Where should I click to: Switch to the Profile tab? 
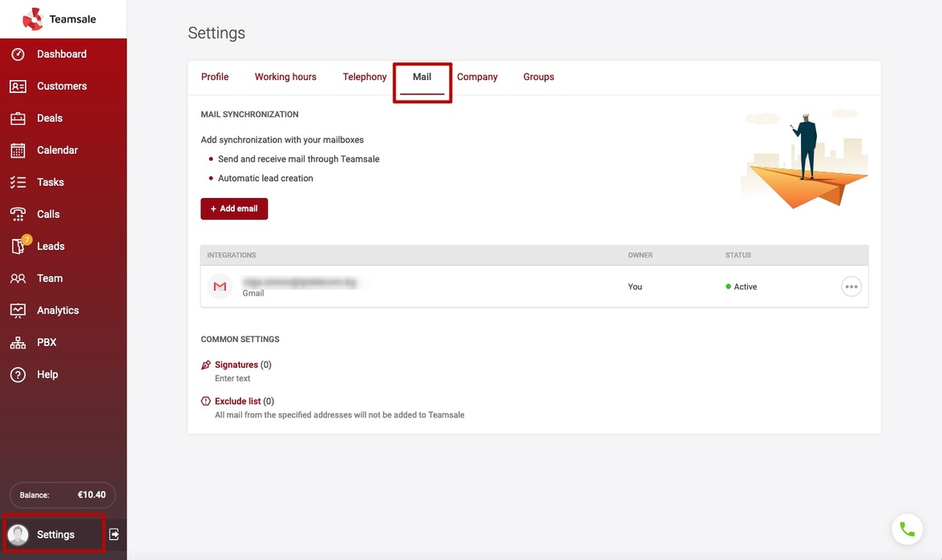click(x=215, y=77)
